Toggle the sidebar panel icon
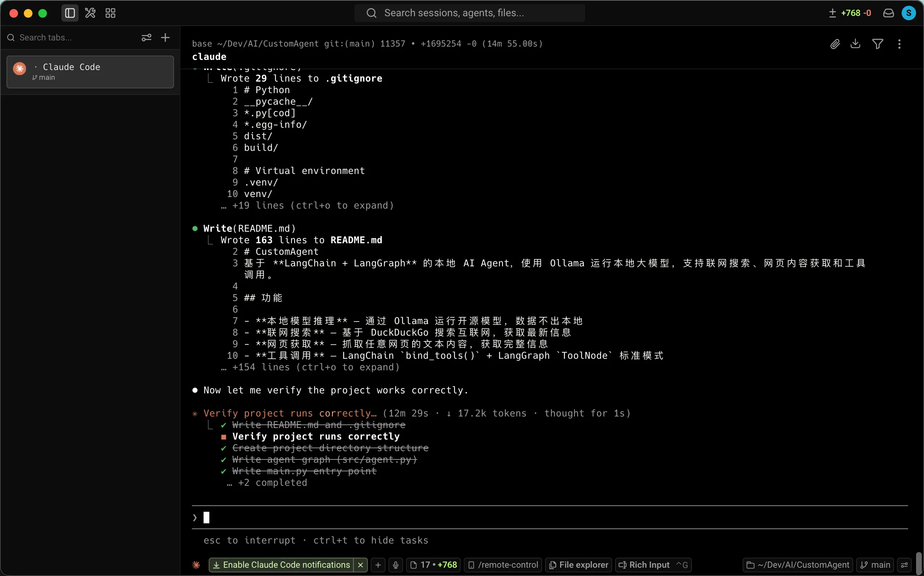 [x=70, y=13]
